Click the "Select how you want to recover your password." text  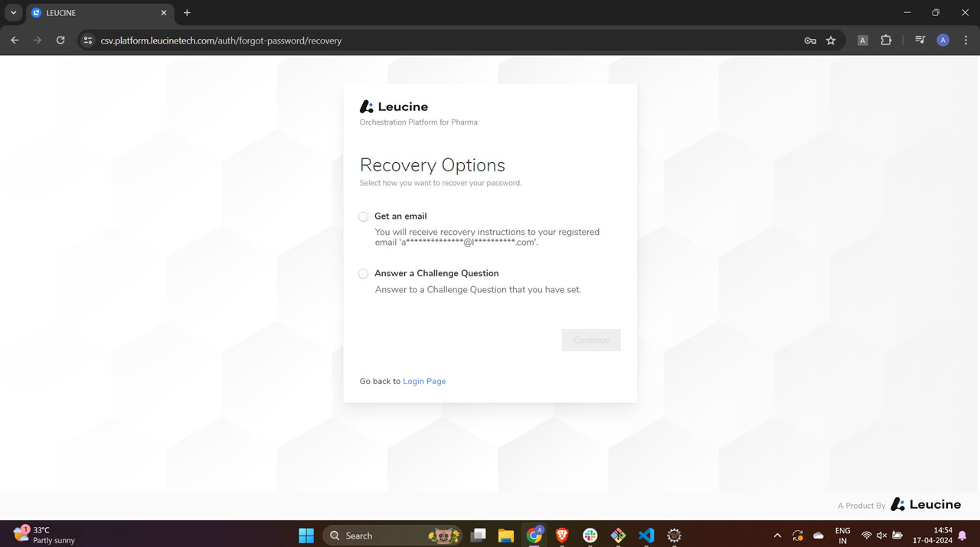point(441,183)
